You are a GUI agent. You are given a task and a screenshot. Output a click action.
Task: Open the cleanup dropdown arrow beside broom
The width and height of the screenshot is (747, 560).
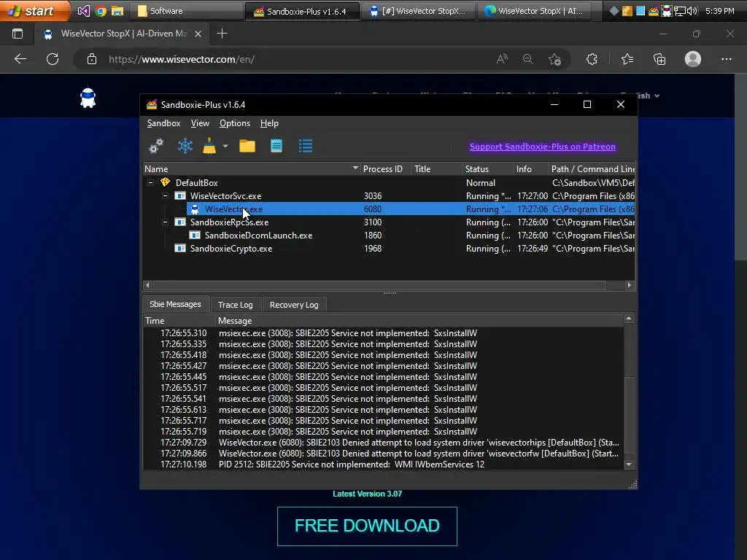(x=225, y=146)
